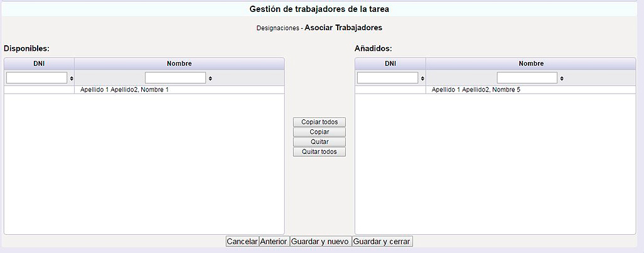Focus the Disponibles DNI filter field
The width and height of the screenshot is (644, 253).
pos(36,78)
